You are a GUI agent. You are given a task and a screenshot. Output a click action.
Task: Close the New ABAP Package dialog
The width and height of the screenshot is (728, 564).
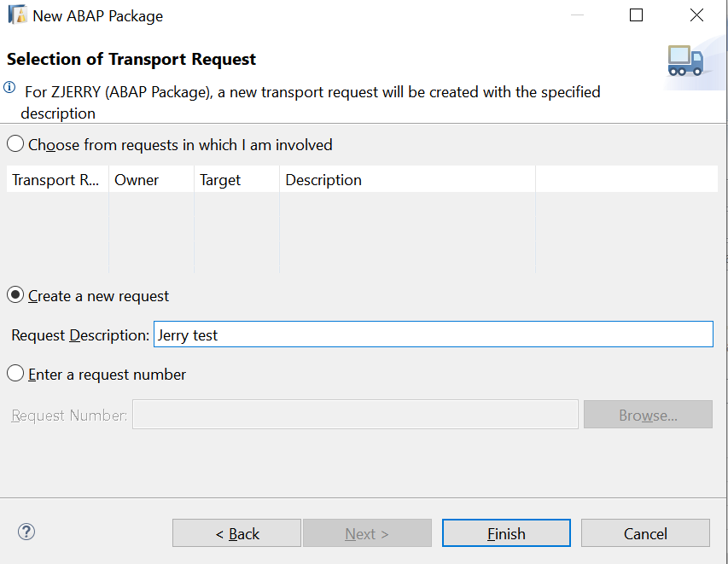(x=696, y=15)
